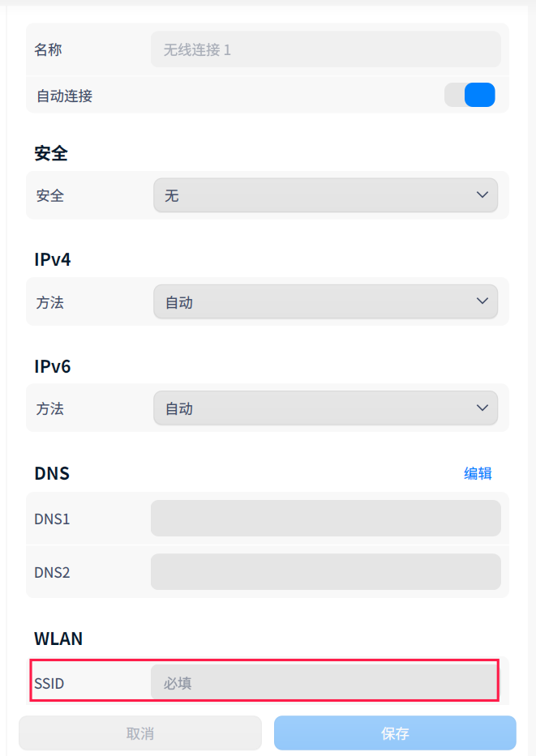The height and width of the screenshot is (756, 536).
Task: Toggle the 自动连接 switch
Action: pyautogui.click(x=470, y=96)
